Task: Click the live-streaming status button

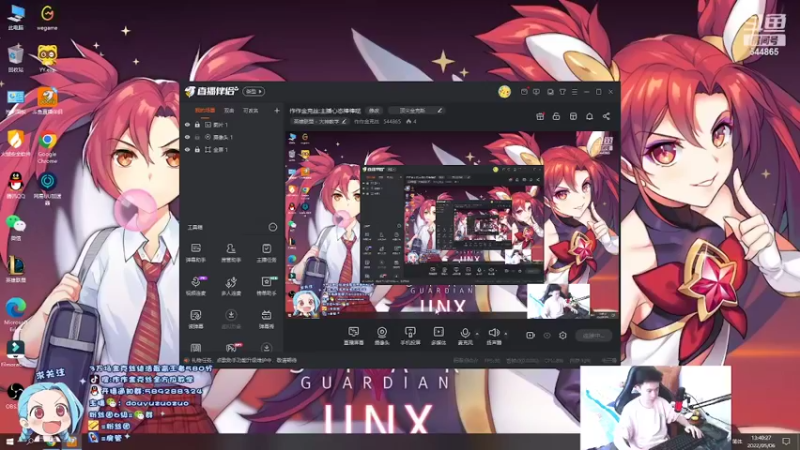Action: (x=593, y=336)
